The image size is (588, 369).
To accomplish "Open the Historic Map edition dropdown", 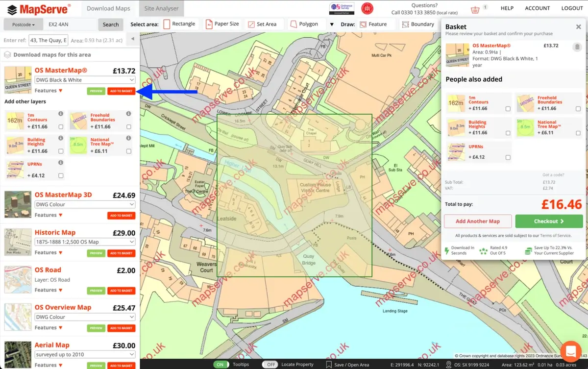I will [85, 242].
